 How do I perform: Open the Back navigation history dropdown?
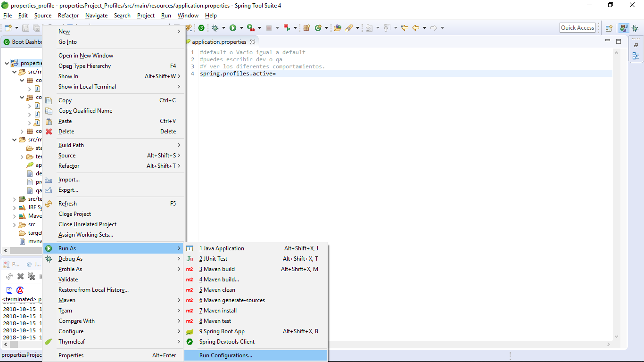[x=424, y=28]
